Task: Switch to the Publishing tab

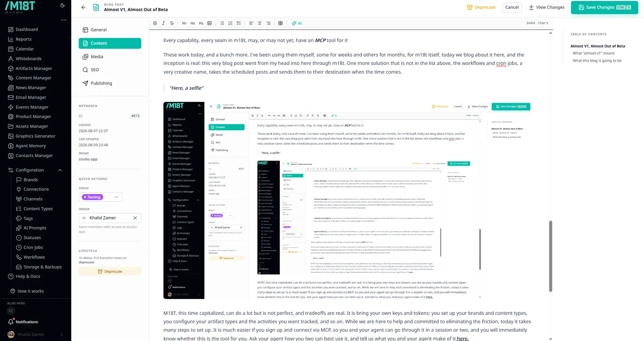Action: point(110,83)
